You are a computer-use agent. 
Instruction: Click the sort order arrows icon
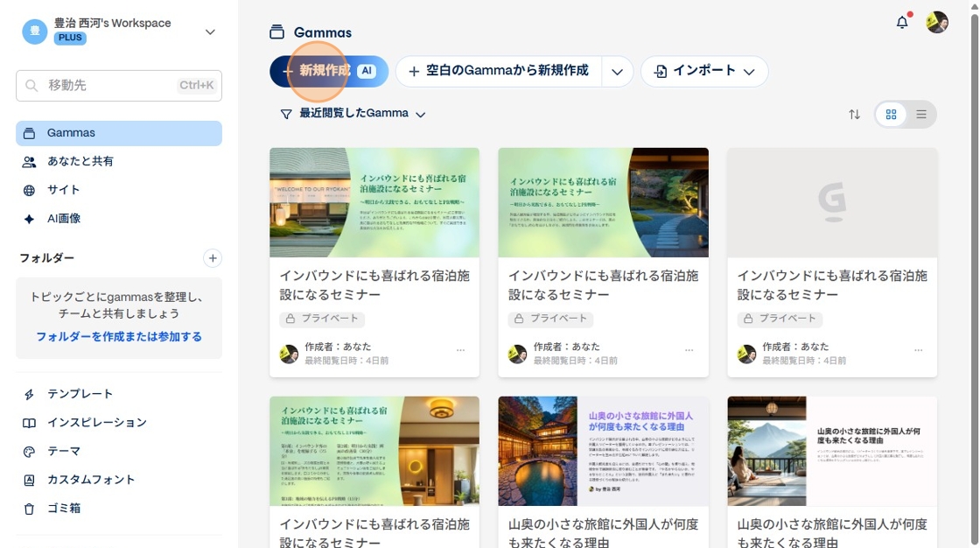pyautogui.click(x=854, y=115)
